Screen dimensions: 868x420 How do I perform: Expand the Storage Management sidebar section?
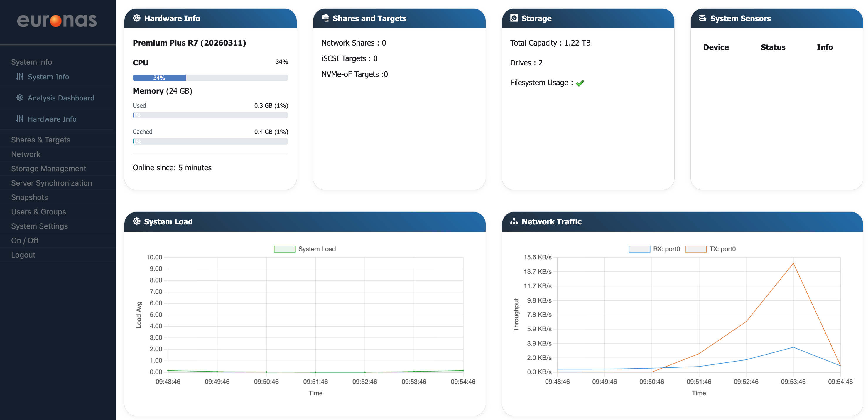click(x=48, y=168)
